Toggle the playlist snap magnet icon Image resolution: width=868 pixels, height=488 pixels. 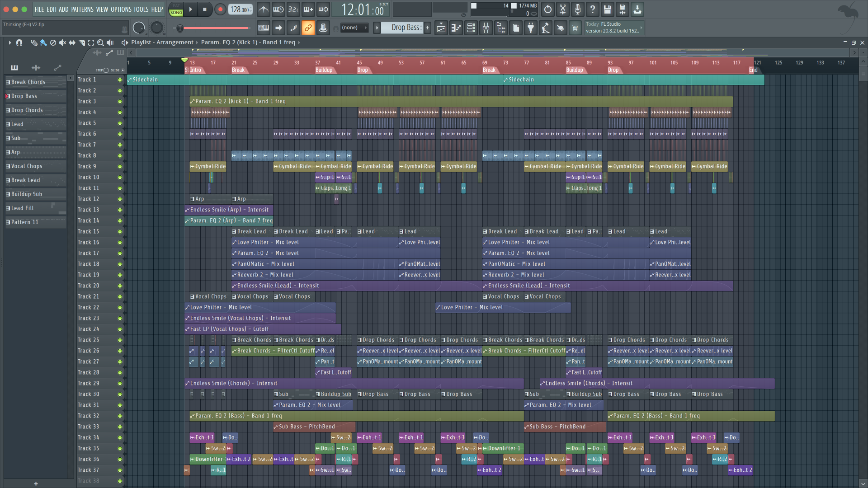tap(19, 42)
